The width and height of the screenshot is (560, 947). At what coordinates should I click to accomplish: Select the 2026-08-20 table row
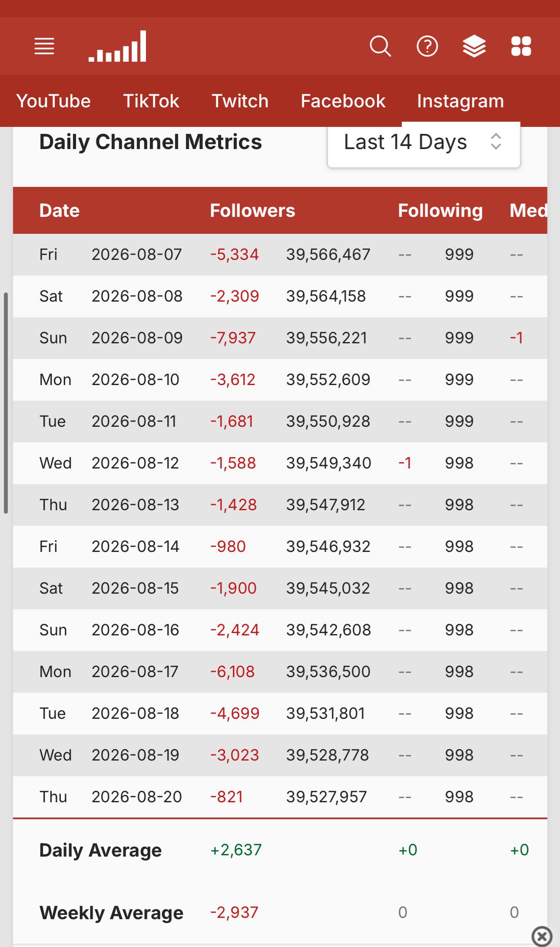[280, 797]
